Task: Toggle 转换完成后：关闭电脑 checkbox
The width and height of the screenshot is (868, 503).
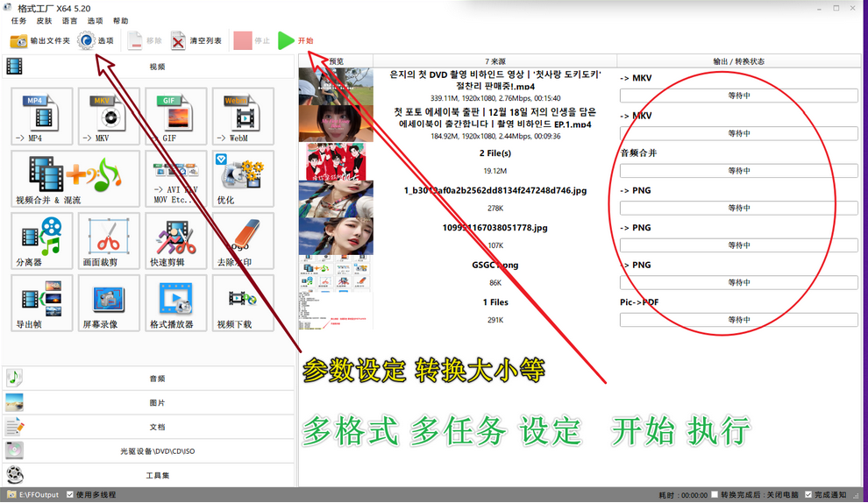Action: click(x=715, y=495)
